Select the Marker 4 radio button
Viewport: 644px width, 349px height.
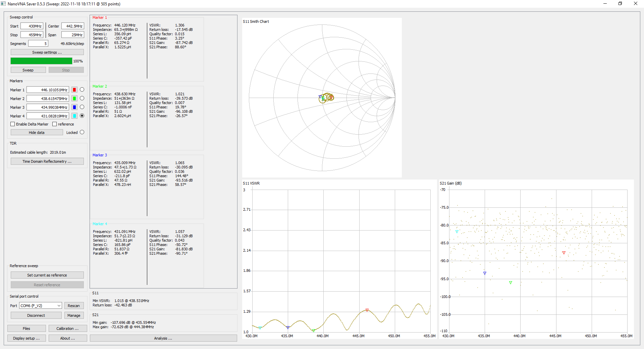(x=82, y=116)
